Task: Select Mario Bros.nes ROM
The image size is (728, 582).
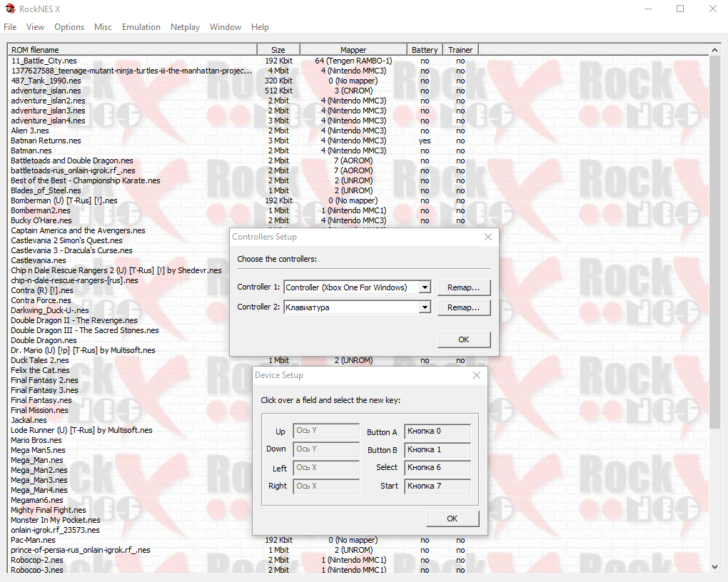Action: click(36, 440)
